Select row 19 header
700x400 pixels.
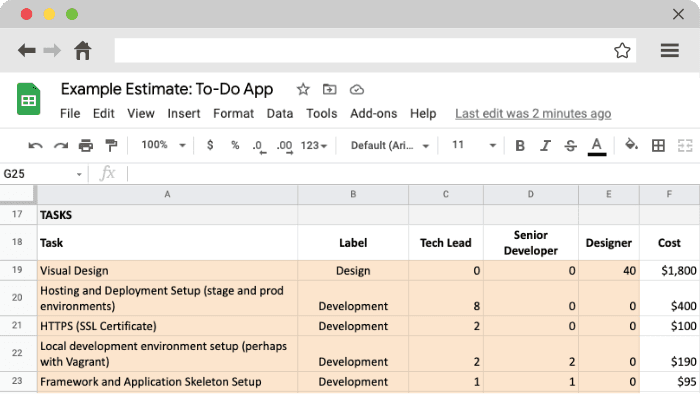coord(17,270)
